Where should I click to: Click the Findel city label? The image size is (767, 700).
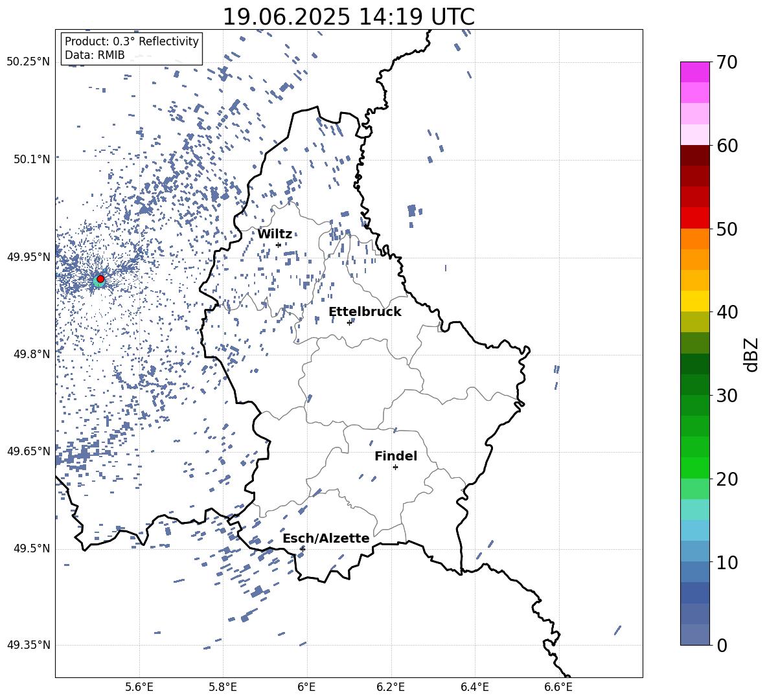(x=396, y=456)
